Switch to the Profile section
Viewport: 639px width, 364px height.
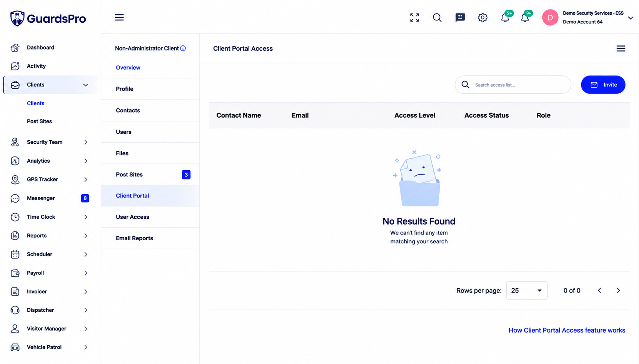(x=150, y=89)
